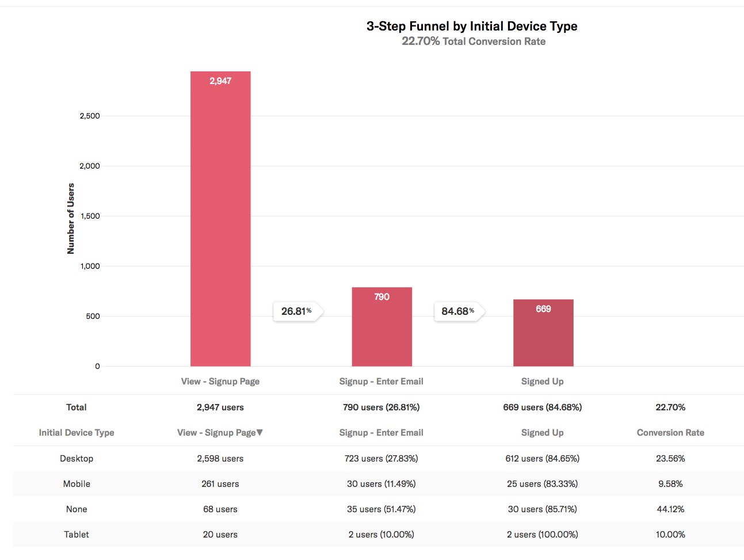Click the Total row label

click(77, 407)
